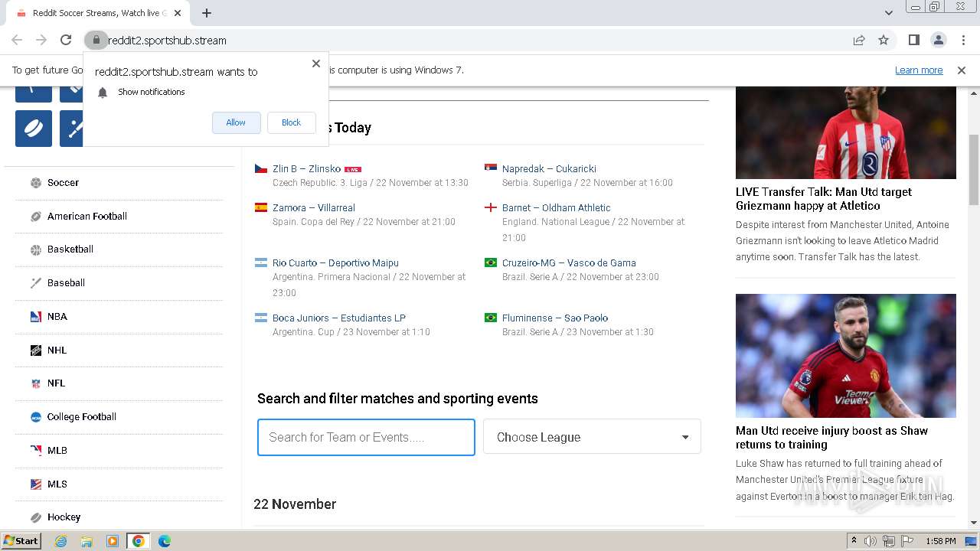Image resolution: width=980 pixels, height=551 pixels.
Task: Click the MLS logo icon
Action: (x=36, y=484)
